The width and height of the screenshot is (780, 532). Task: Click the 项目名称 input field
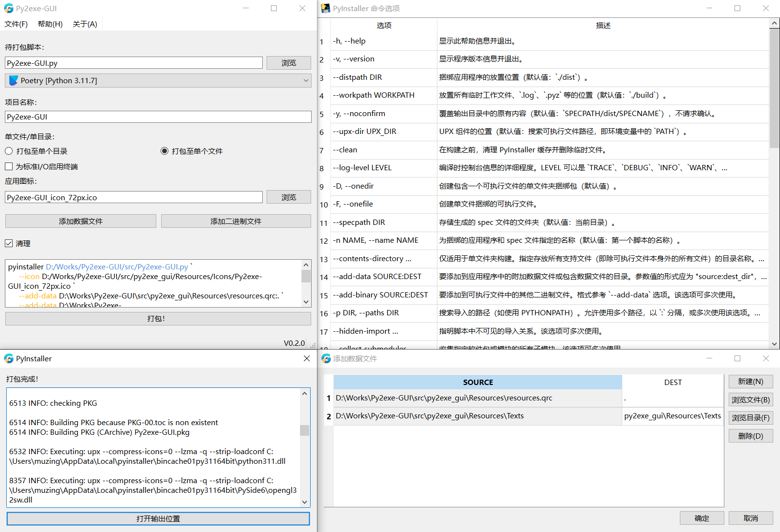point(158,117)
